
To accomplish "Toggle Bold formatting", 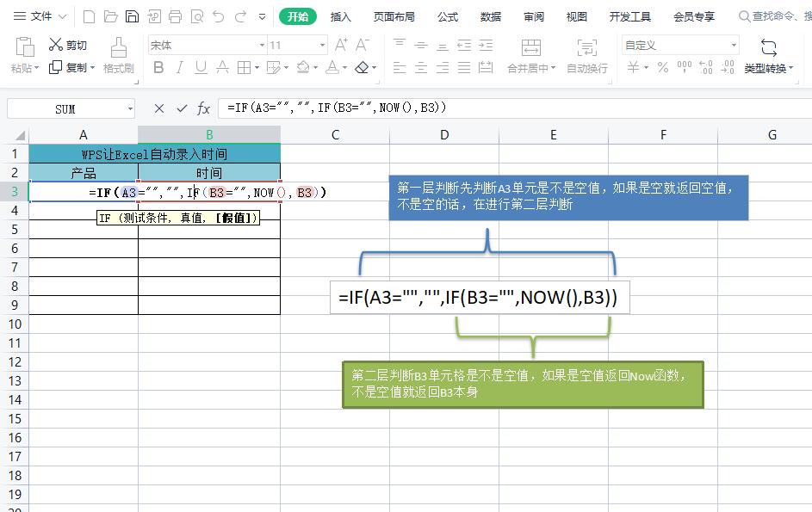I will point(158,67).
